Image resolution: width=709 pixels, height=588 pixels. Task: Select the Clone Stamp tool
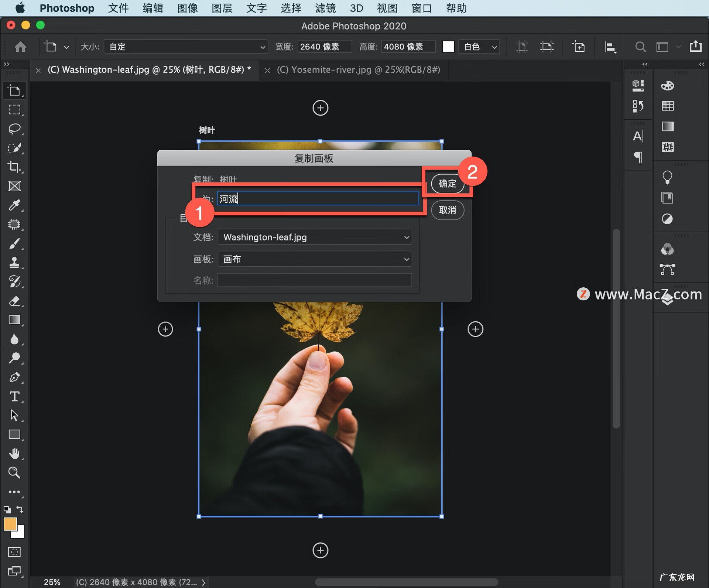[14, 262]
